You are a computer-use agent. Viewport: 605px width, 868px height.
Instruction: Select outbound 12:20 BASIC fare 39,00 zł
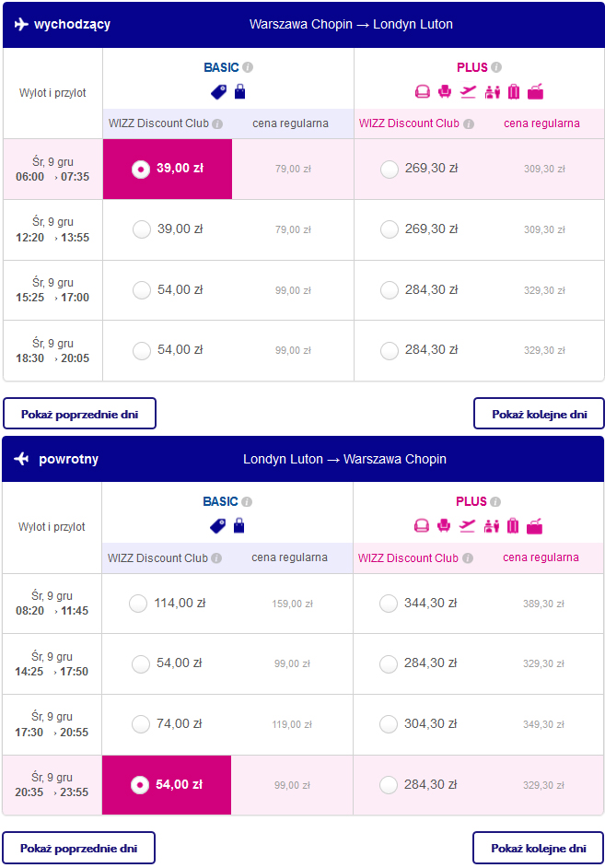pos(142,229)
